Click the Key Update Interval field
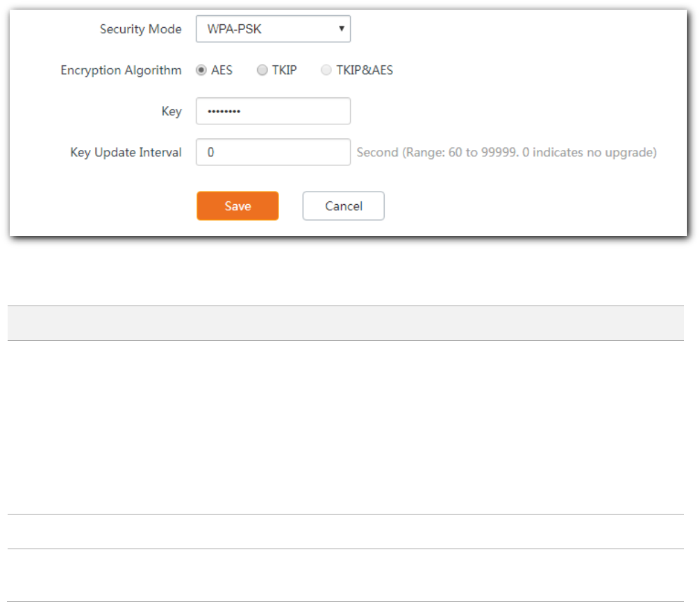 click(x=273, y=152)
